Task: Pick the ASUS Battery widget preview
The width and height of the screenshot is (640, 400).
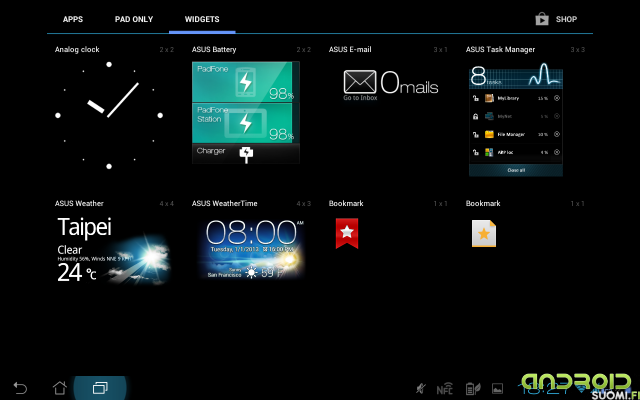Action: pyautogui.click(x=246, y=113)
